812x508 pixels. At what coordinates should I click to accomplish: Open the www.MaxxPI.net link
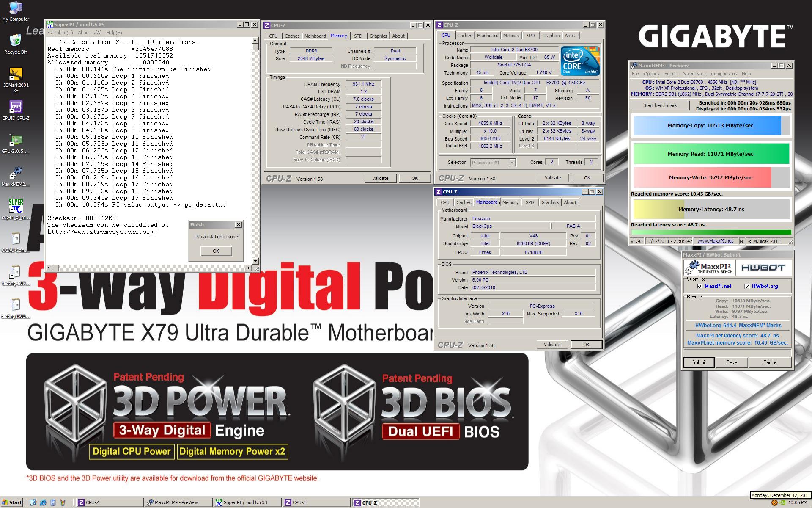(715, 241)
